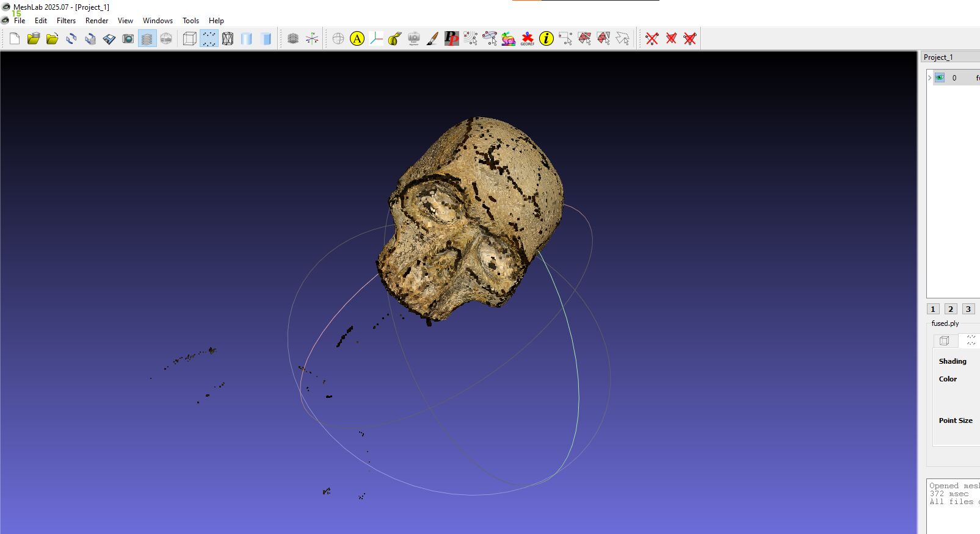Switch to points tab in fused.ply panel

970,341
